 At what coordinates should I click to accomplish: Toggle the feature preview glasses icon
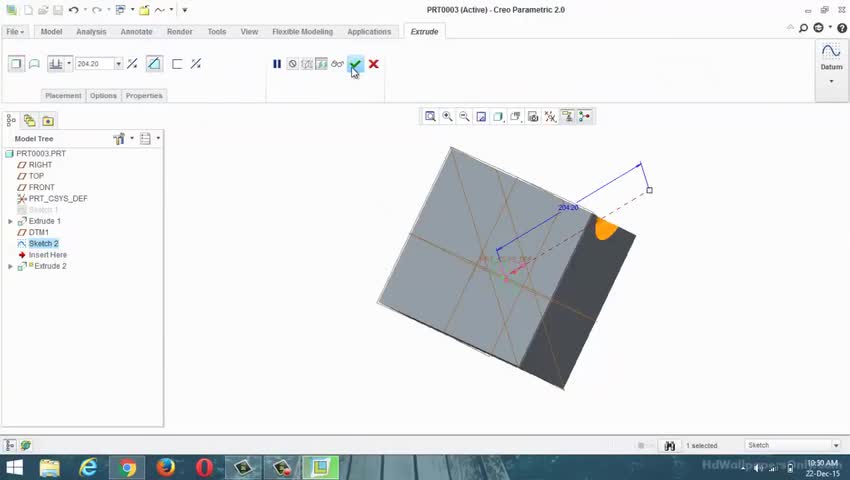[x=337, y=64]
